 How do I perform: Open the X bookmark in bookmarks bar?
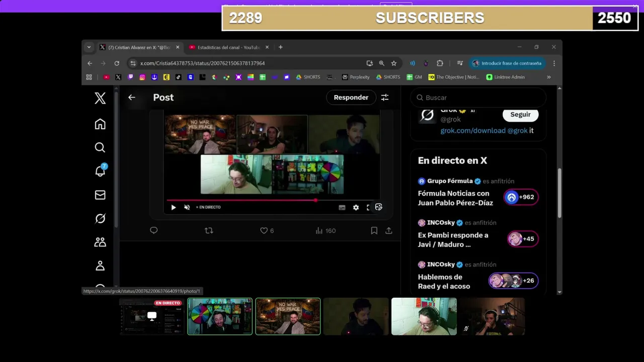point(118,77)
